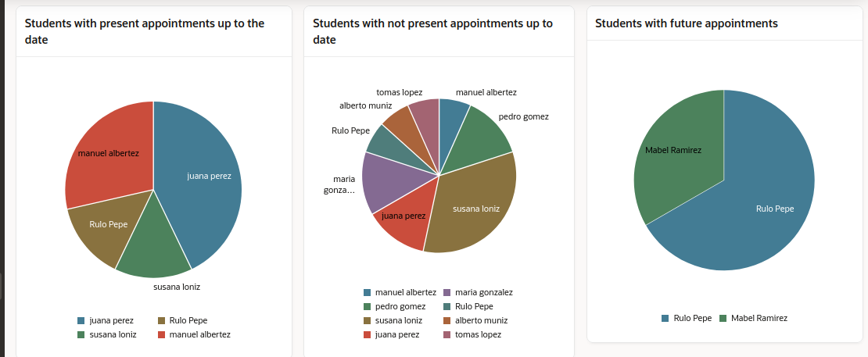Click juana perez blue legend swatch in first chart
The image size is (868, 357).
(81, 320)
